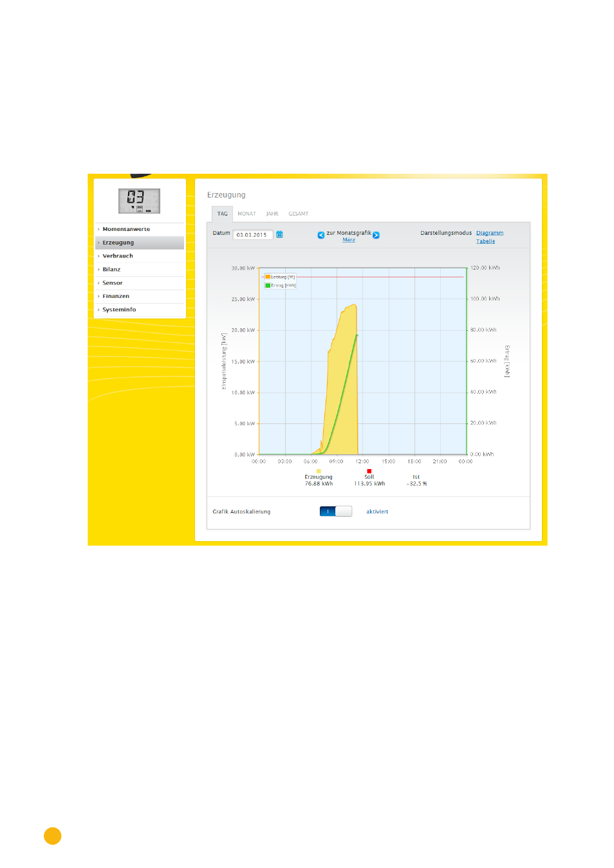Click 'zur Monatsgrafik' label

(x=349, y=233)
